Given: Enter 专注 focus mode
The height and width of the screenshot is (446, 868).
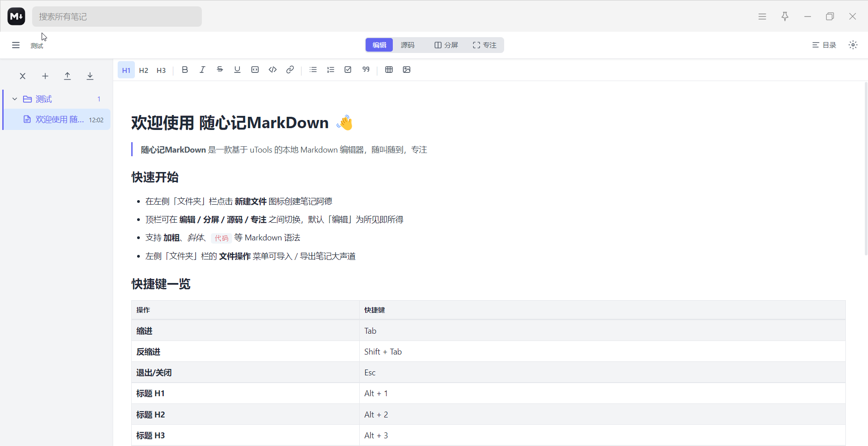Looking at the screenshot, I should 485,45.
